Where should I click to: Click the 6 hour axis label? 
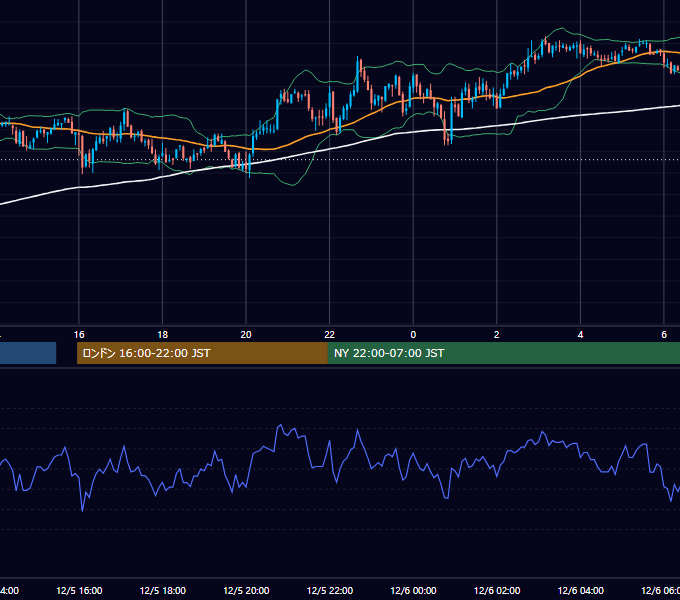(x=664, y=335)
